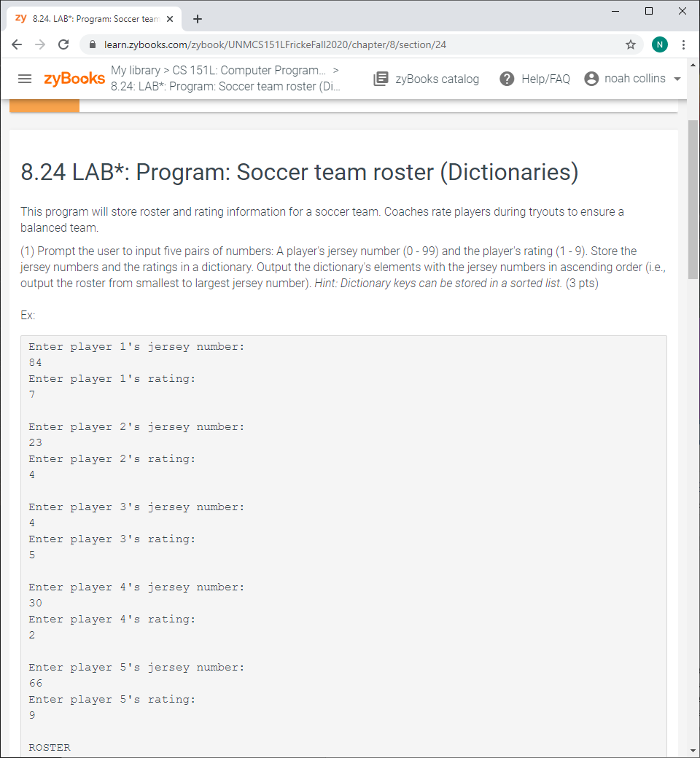This screenshot has width=700, height=758.
Task: Go back using the browser back arrow
Action: pyautogui.click(x=17, y=44)
